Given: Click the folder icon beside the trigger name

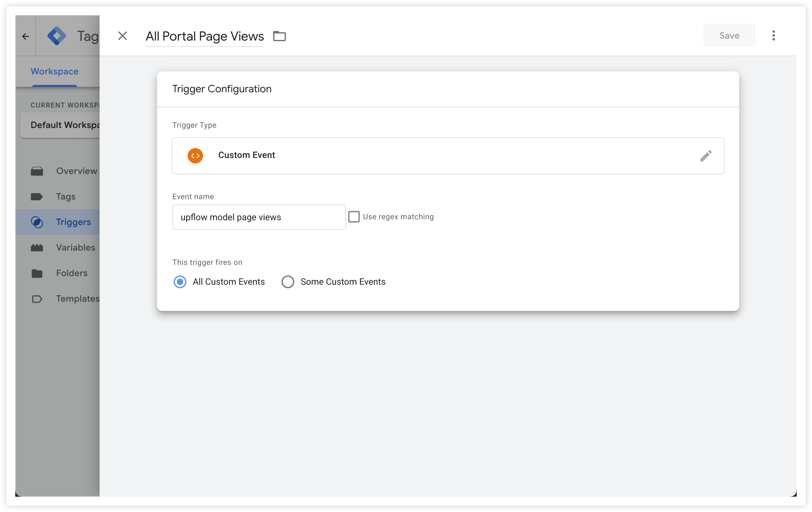Looking at the screenshot, I should coord(279,36).
